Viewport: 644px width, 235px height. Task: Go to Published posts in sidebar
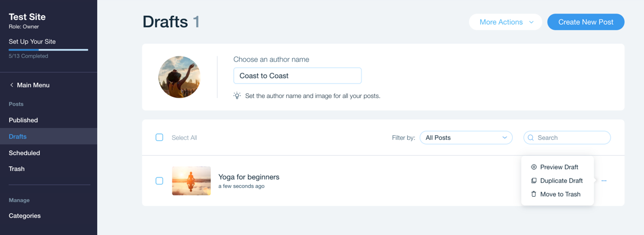click(x=24, y=120)
